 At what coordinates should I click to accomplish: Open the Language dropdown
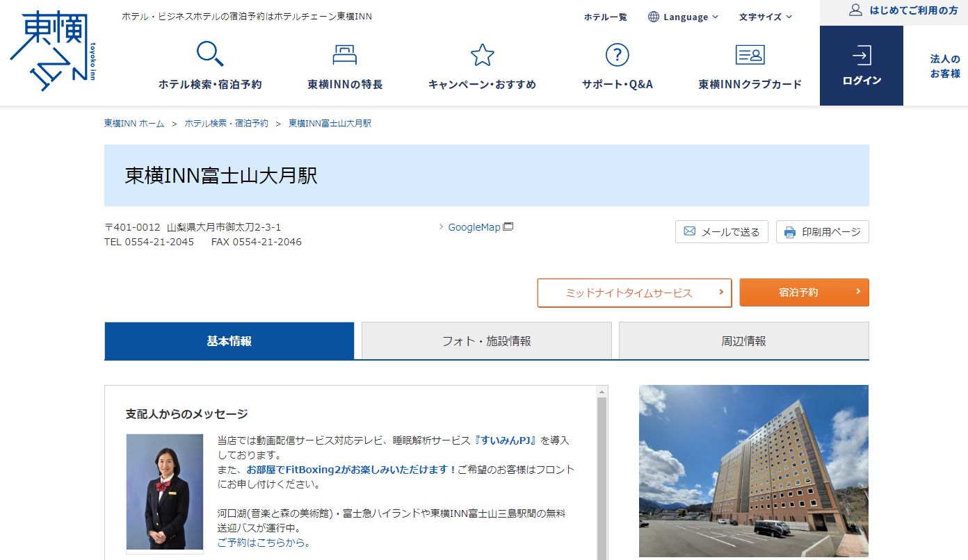click(683, 17)
